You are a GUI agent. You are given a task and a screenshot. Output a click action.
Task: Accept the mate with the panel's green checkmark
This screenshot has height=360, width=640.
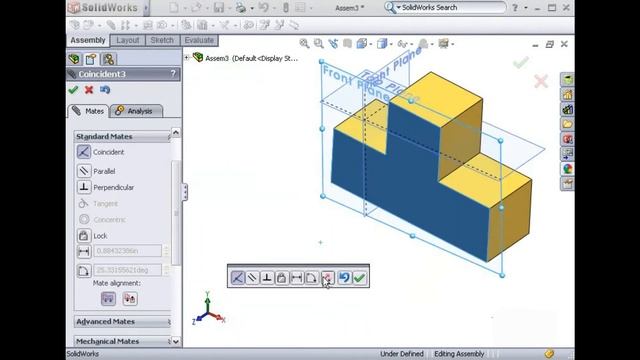click(73, 90)
